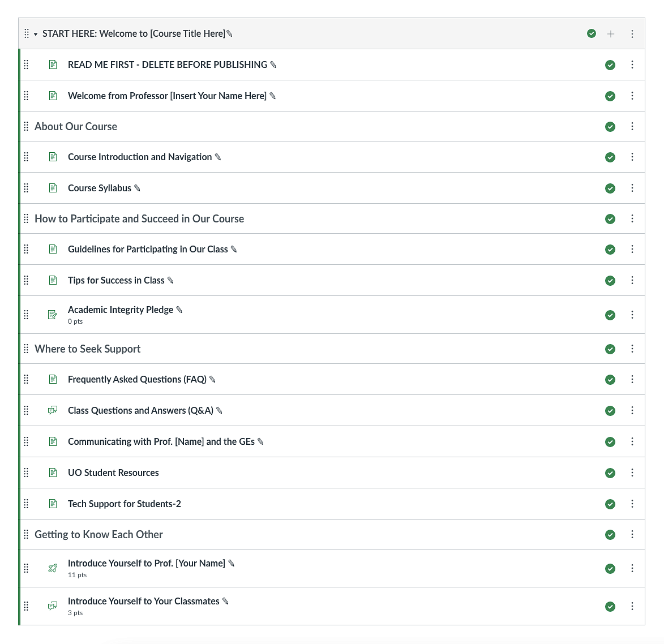Click the How to Participate and Succeed header text
Screen dimensions: 664x644
(x=139, y=218)
